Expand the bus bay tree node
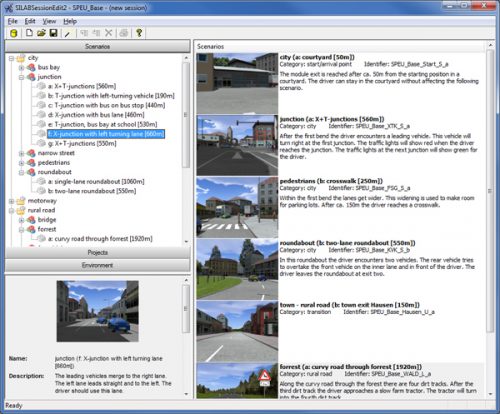The height and width of the screenshot is (414, 500). coord(21,68)
